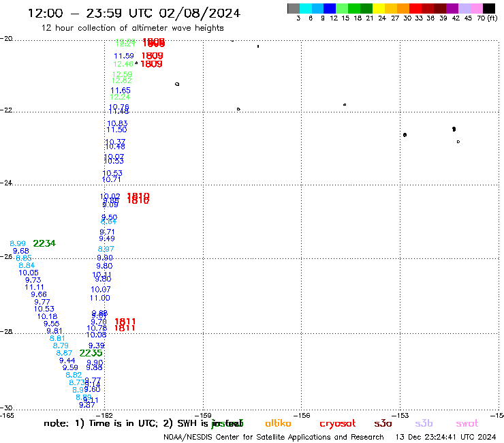The width and height of the screenshot is (504, 443).
Task: Select the wave height '9.44'
Action: [67, 361]
